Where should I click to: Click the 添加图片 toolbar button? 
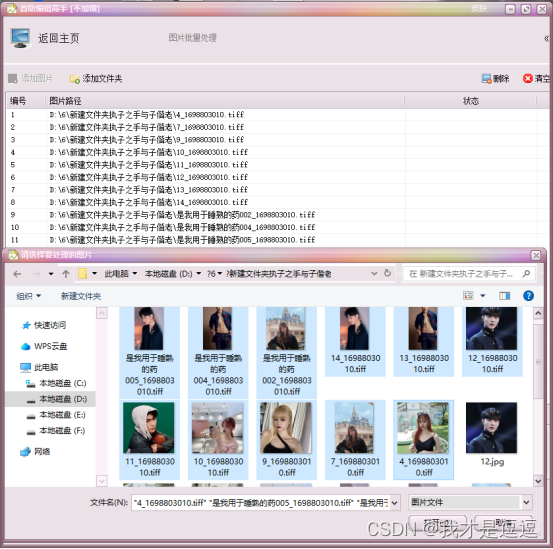click(31, 78)
